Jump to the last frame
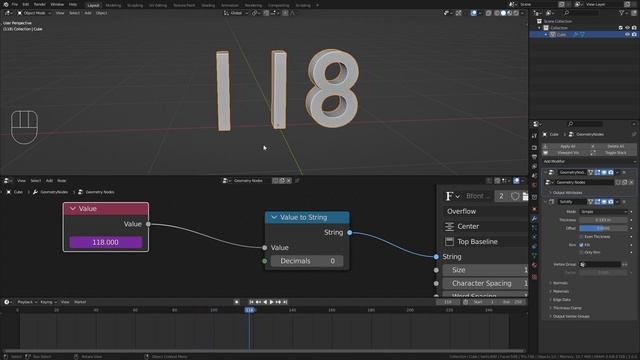 pyautogui.click(x=285, y=302)
